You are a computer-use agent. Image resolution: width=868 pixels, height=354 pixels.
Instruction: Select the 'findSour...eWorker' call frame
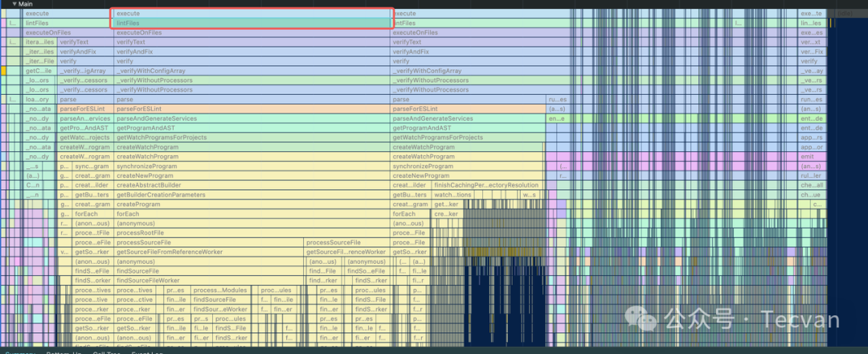(221, 310)
